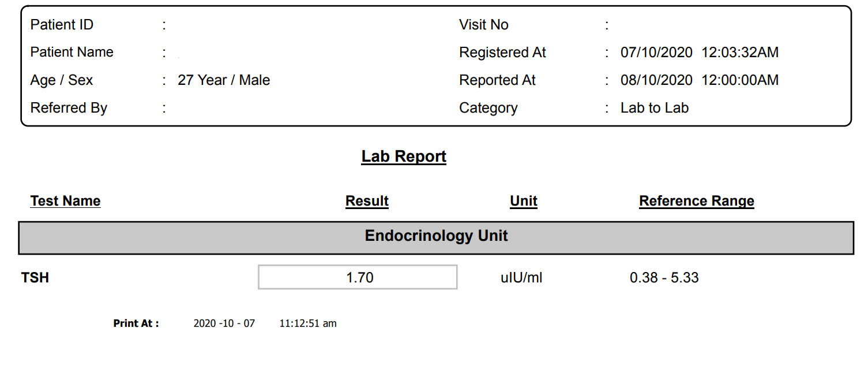Image resolution: width=868 pixels, height=365 pixels.
Task: Select the uIU/ml unit text
Action: pyautogui.click(x=521, y=278)
